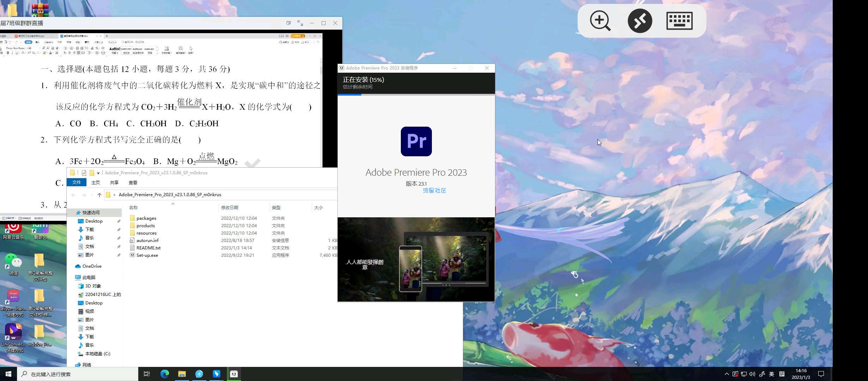Open File Explorer from taskbar
Screen dimensions: 868x381
coord(182,374)
